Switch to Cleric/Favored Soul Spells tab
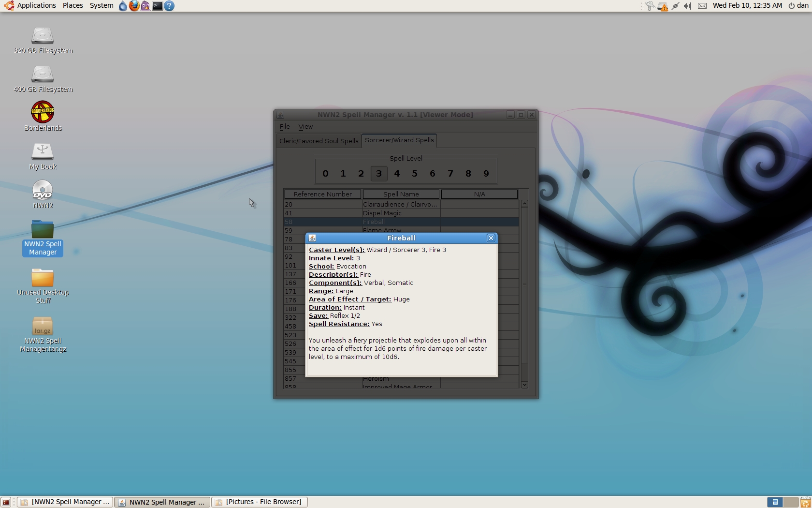 click(319, 141)
